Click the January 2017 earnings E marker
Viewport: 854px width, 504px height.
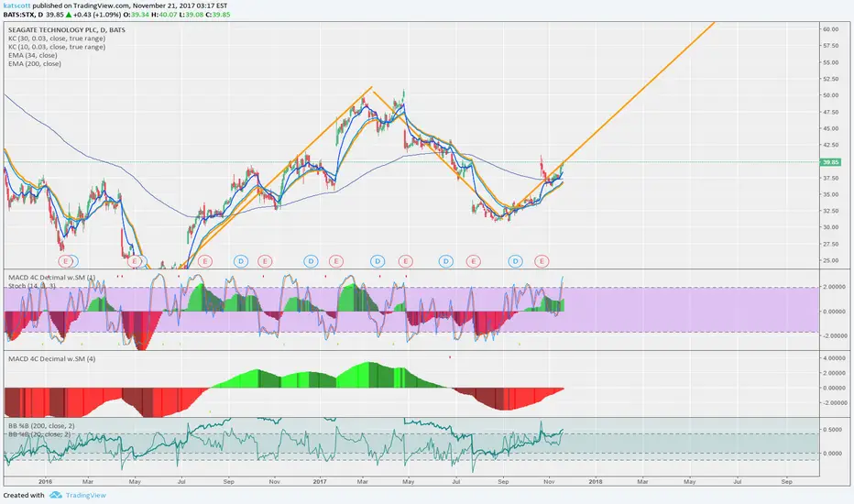point(336,261)
